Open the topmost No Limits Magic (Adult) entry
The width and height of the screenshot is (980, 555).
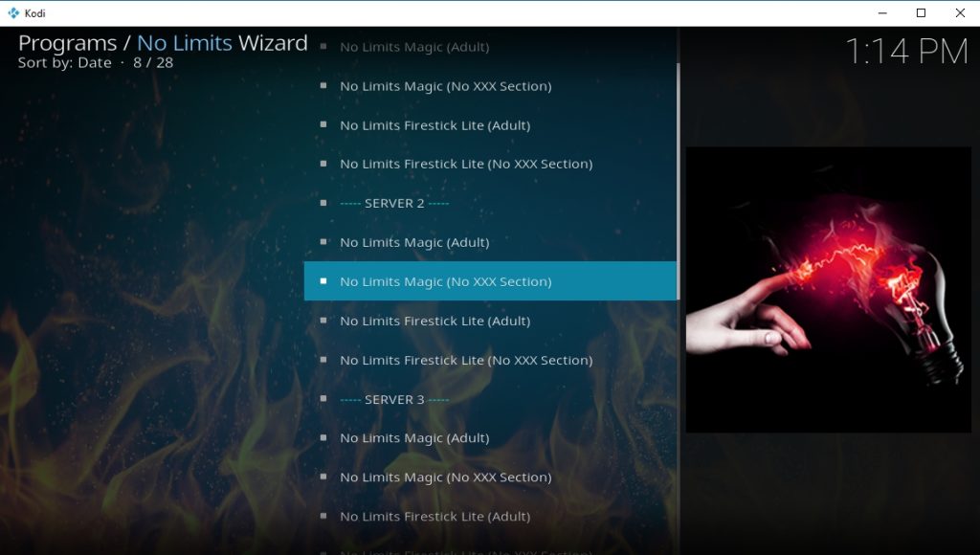(x=490, y=47)
